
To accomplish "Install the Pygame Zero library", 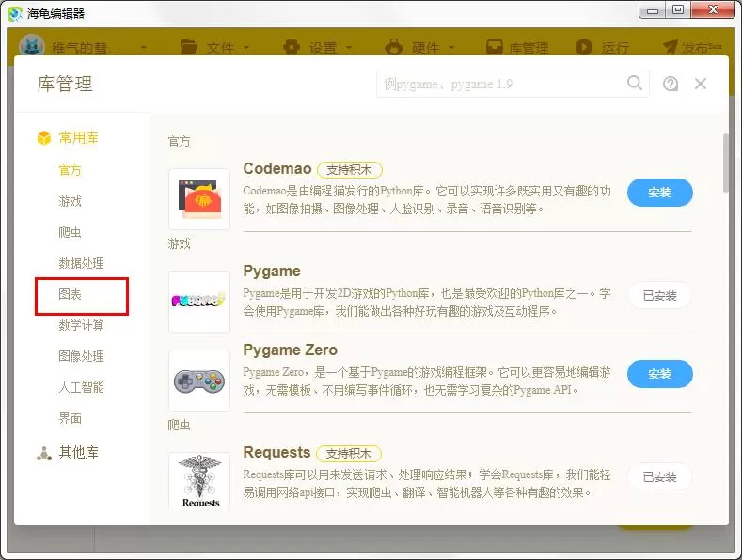I will coord(659,374).
